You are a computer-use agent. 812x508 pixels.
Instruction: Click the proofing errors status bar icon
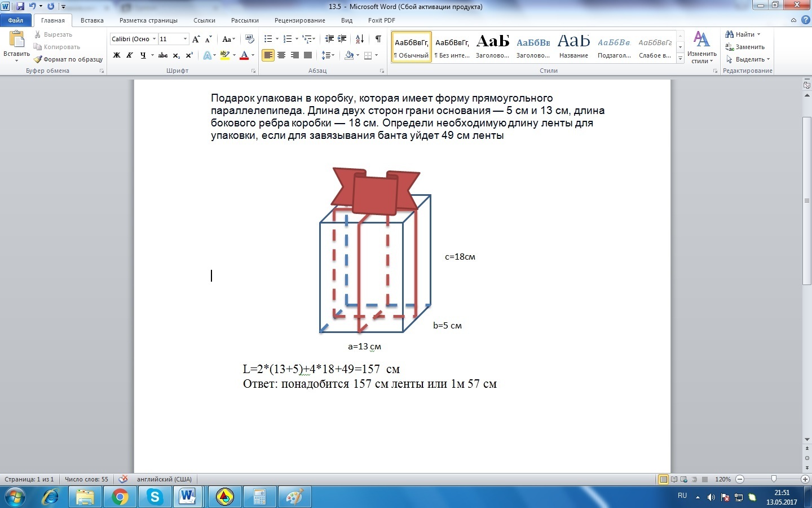123,479
